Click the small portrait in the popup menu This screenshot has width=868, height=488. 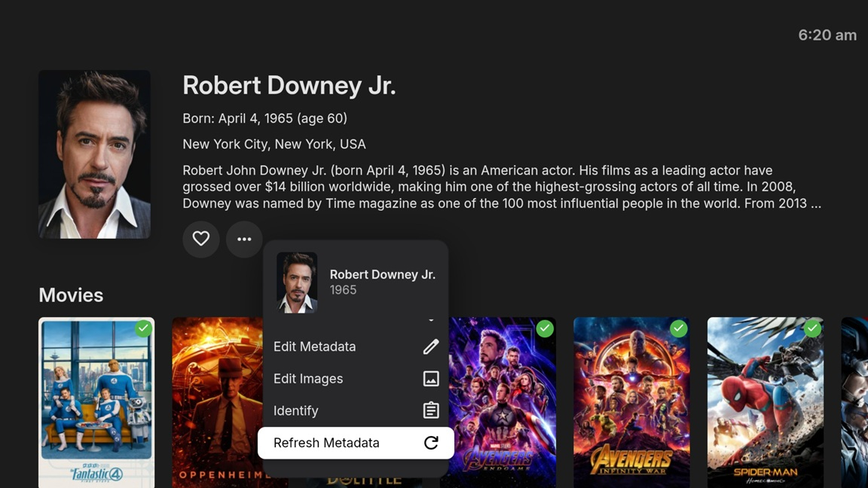pos(297,282)
